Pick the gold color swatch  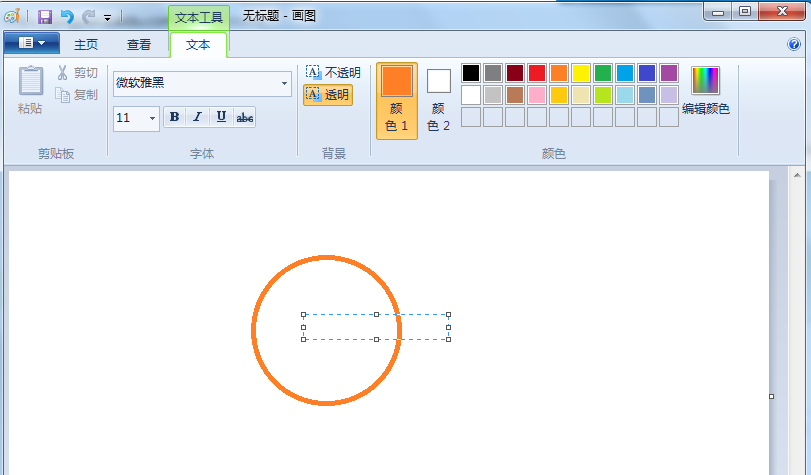[x=559, y=95]
